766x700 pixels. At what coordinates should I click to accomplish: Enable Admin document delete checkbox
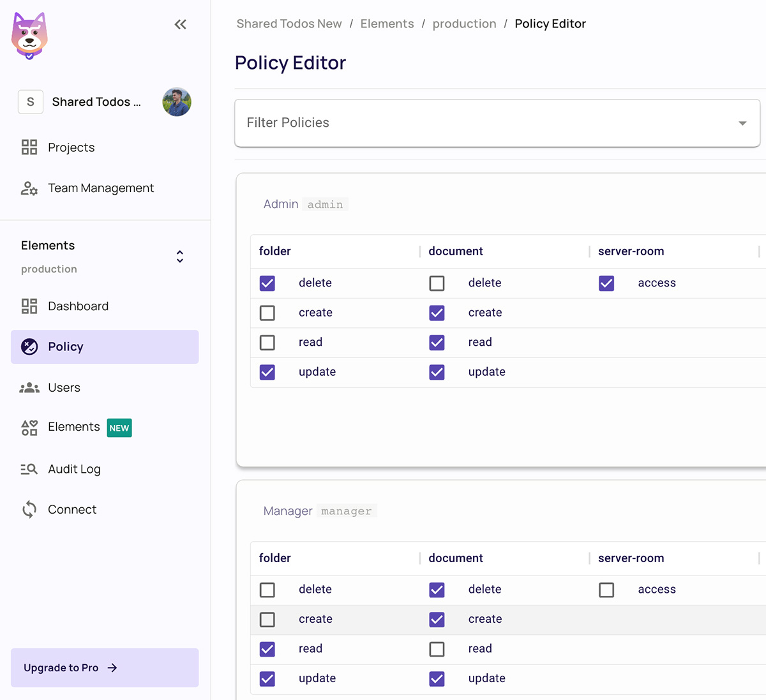click(x=437, y=283)
